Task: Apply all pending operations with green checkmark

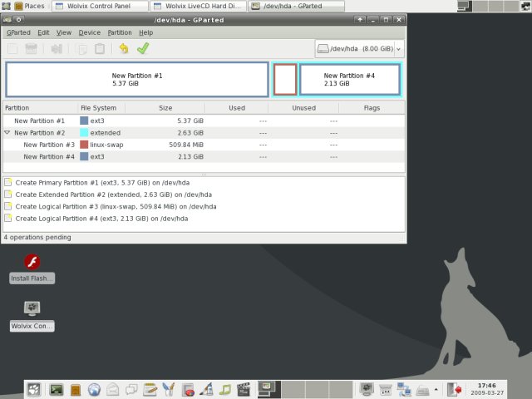Action: point(143,48)
